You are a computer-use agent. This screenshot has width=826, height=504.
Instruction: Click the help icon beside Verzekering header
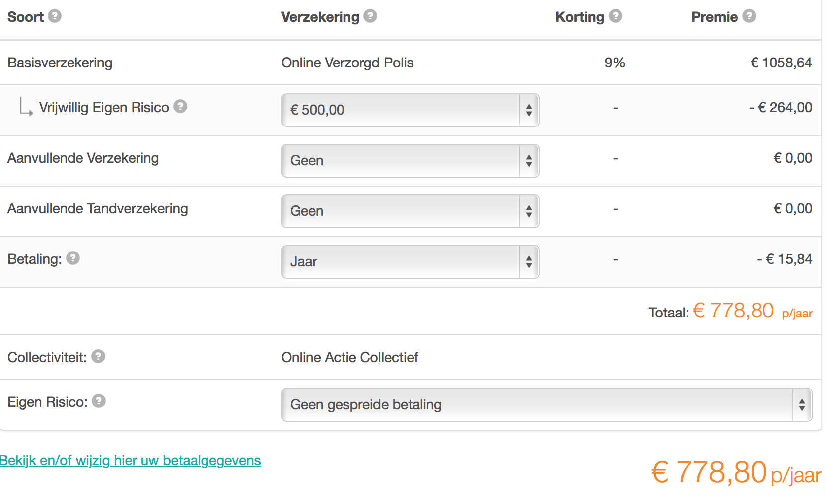point(370,16)
